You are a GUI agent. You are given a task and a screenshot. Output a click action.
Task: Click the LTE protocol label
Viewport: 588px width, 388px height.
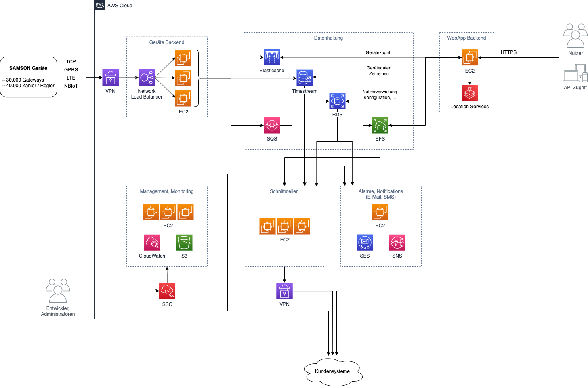pyautogui.click(x=71, y=78)
